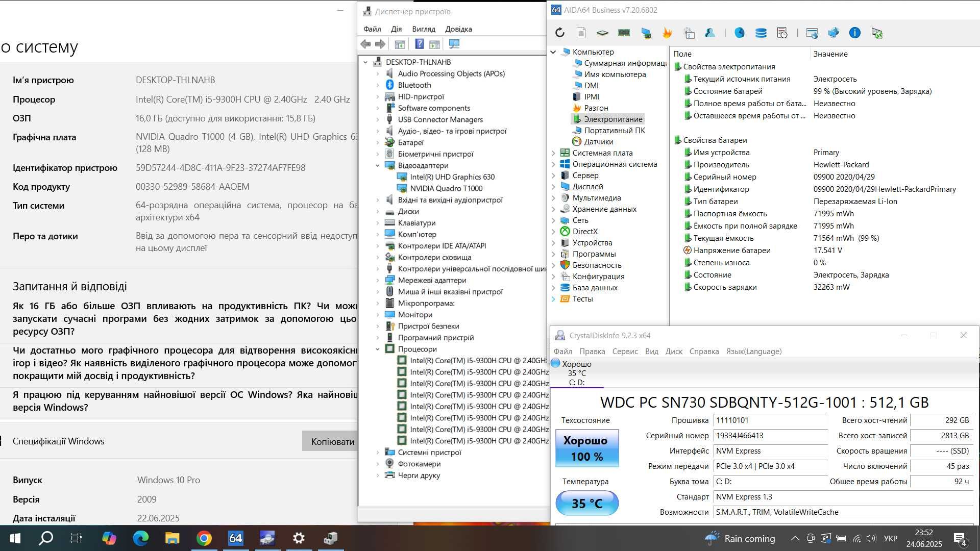Click the action pane toggle icon in Device Manager toolbar
The height and width of the screenshot is (551, 980).
(434, 44)
